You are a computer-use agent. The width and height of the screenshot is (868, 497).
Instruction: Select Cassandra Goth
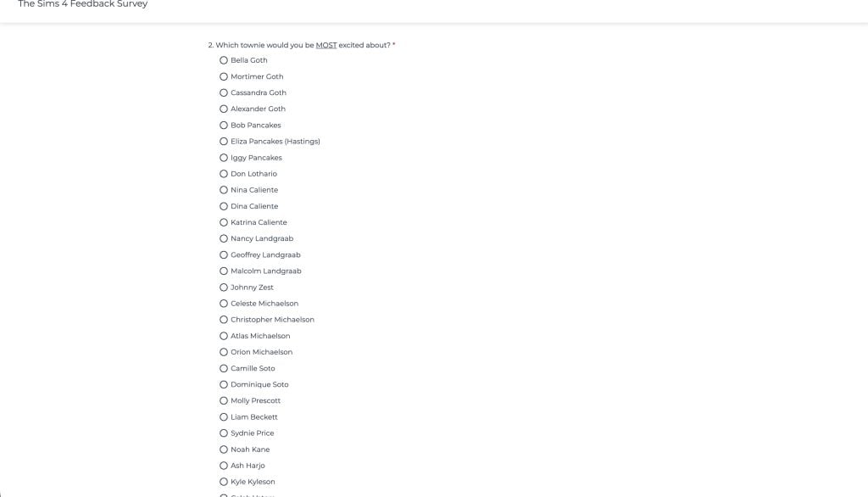coord(224,92)
